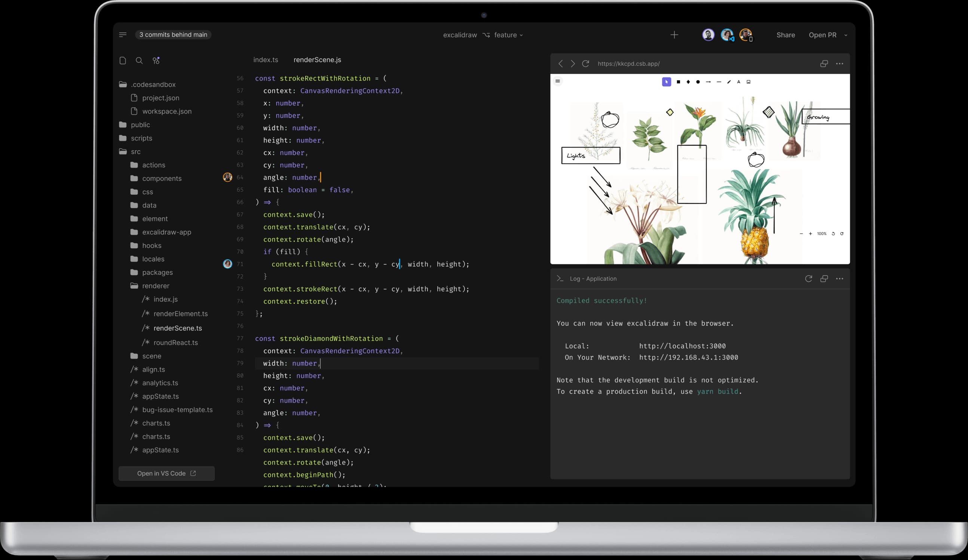Pop out the preview into new window
The width and height of the screenshot is (968, 560).
pos(824,64)
